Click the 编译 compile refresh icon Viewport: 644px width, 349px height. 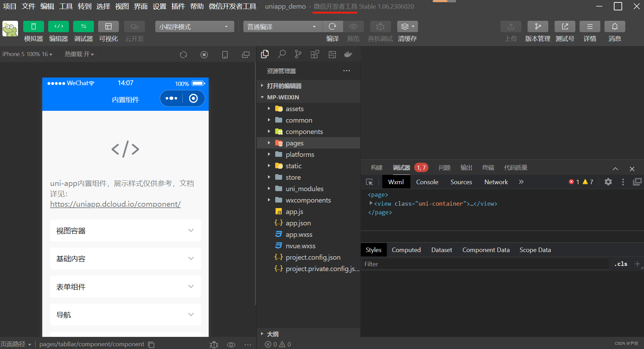click(332, 27)
